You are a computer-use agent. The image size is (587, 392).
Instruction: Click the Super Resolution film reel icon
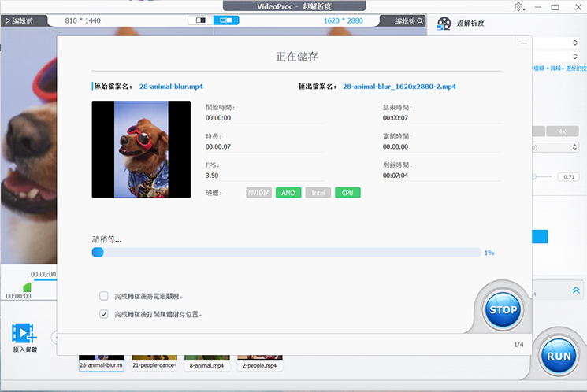pyautogui.click(x=444, y=24)
